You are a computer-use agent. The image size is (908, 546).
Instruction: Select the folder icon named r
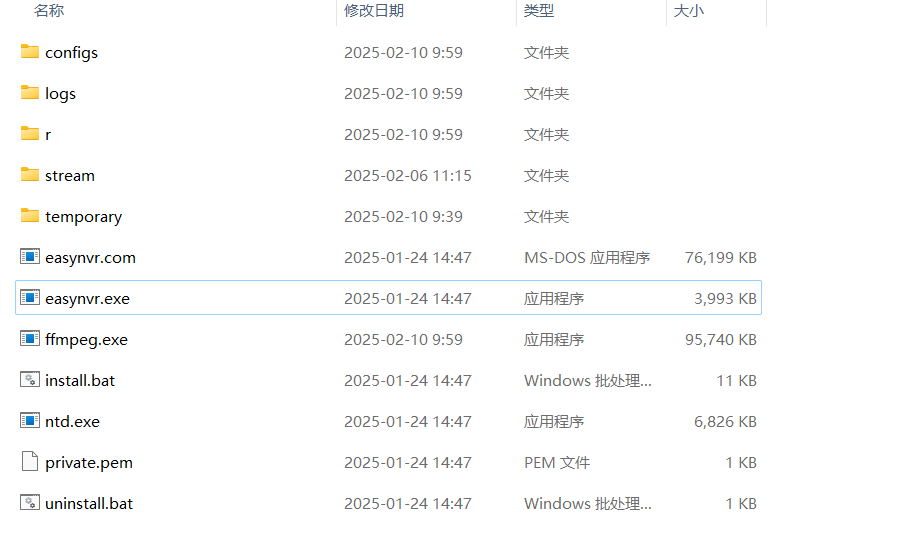(30, 134)
